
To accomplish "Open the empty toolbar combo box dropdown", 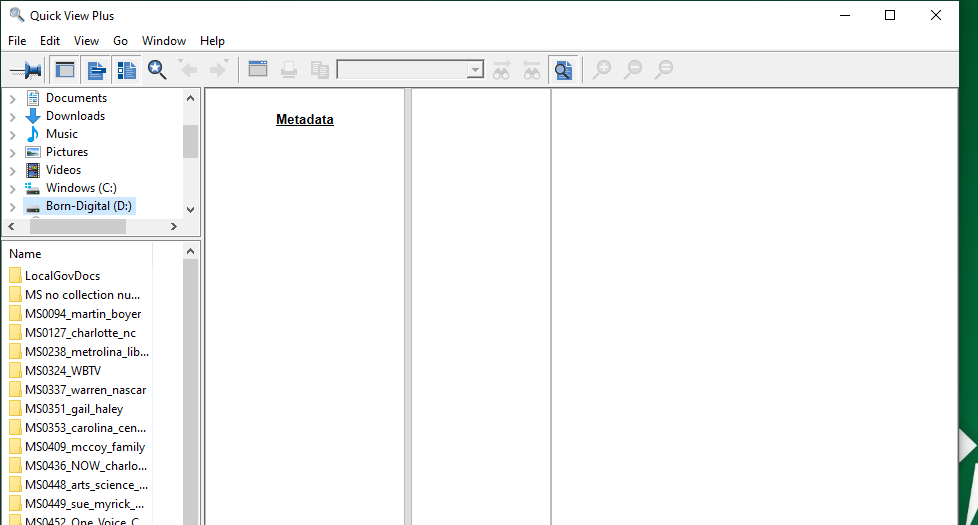I will point(475,70).
